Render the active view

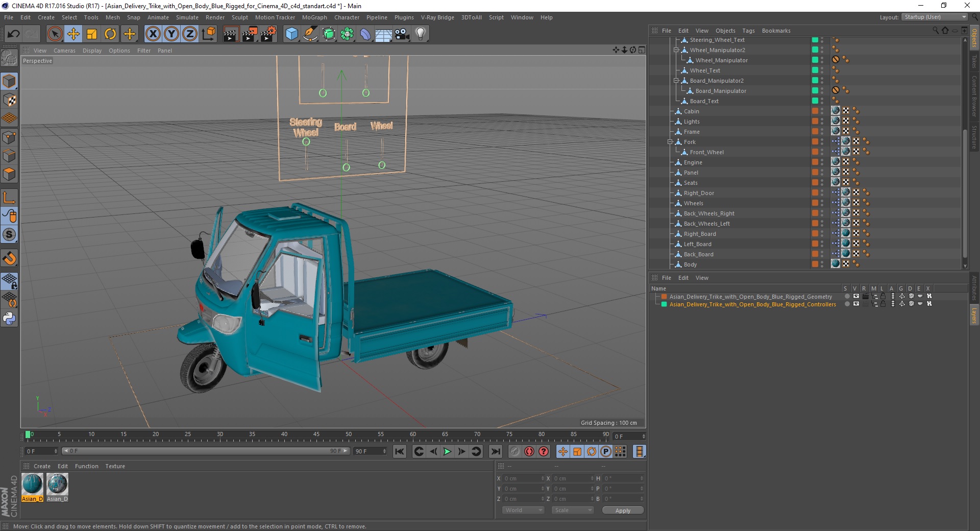[x=231, y=34]
